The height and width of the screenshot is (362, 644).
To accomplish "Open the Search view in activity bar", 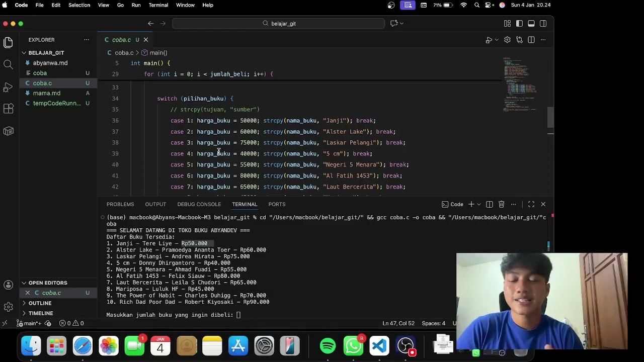I will tap(8, 64).
